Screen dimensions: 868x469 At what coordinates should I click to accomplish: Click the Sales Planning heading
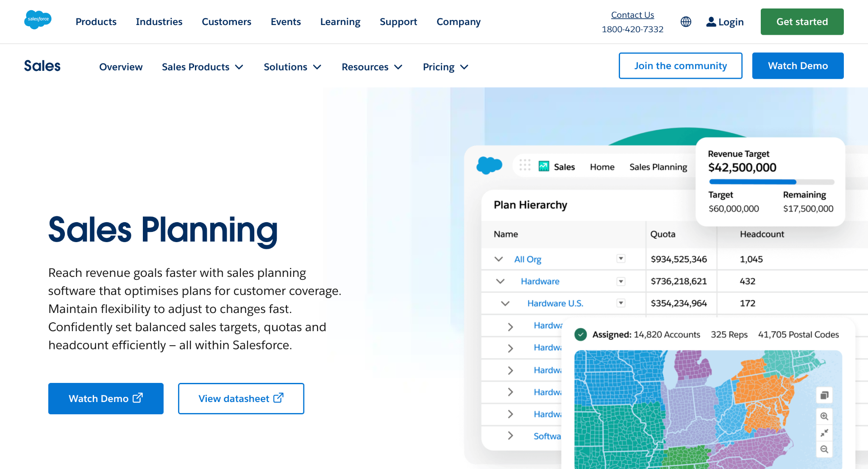(x=163, y=230)
